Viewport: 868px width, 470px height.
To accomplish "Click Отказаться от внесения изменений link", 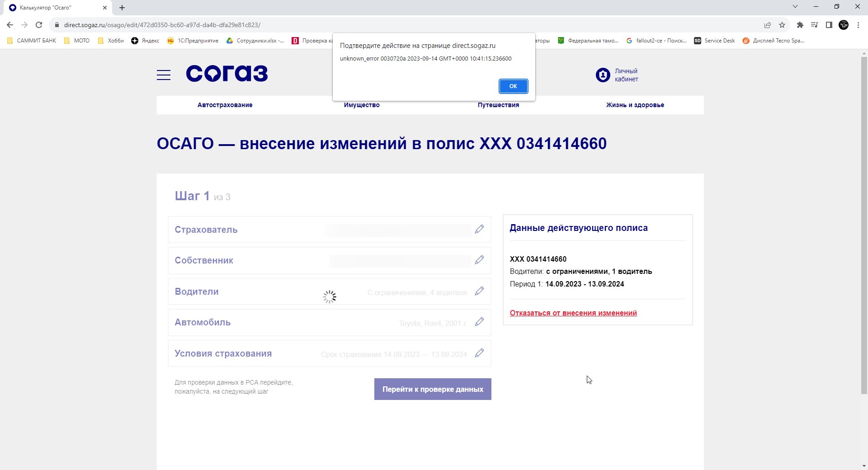I will pyautogui.click(x=573, y=313).
